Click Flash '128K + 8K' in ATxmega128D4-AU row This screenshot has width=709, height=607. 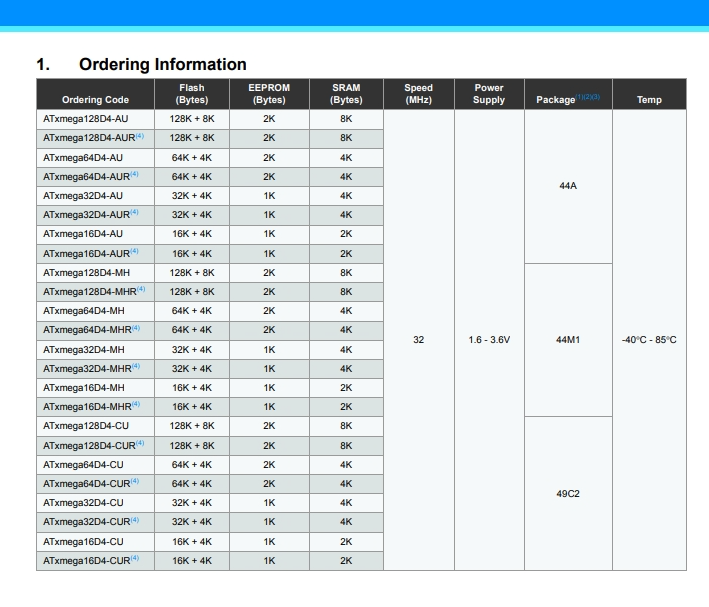192,119
